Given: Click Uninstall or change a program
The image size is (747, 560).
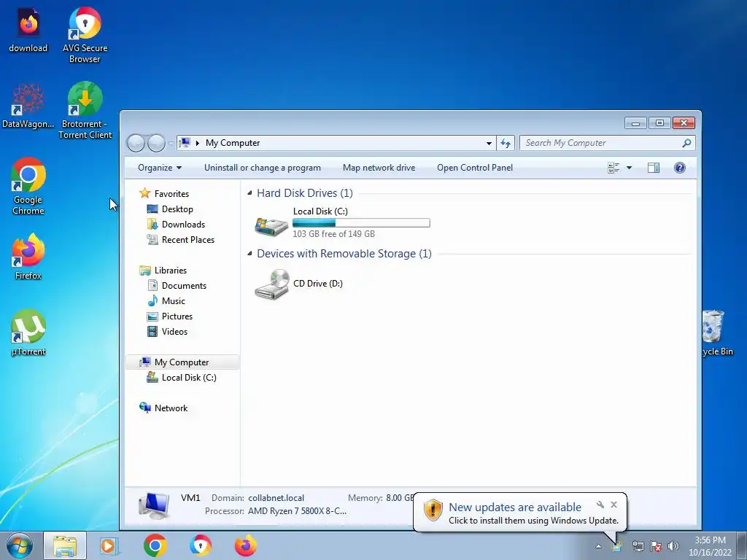Looking at the screenshot, I should (x=263, y=168).
